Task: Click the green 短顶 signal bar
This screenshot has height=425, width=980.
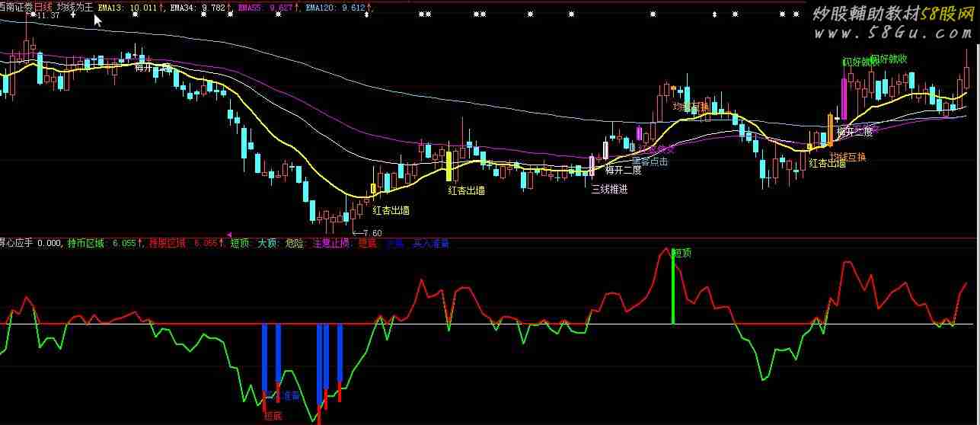Action: pyautogui.click(x=673, y=286)
